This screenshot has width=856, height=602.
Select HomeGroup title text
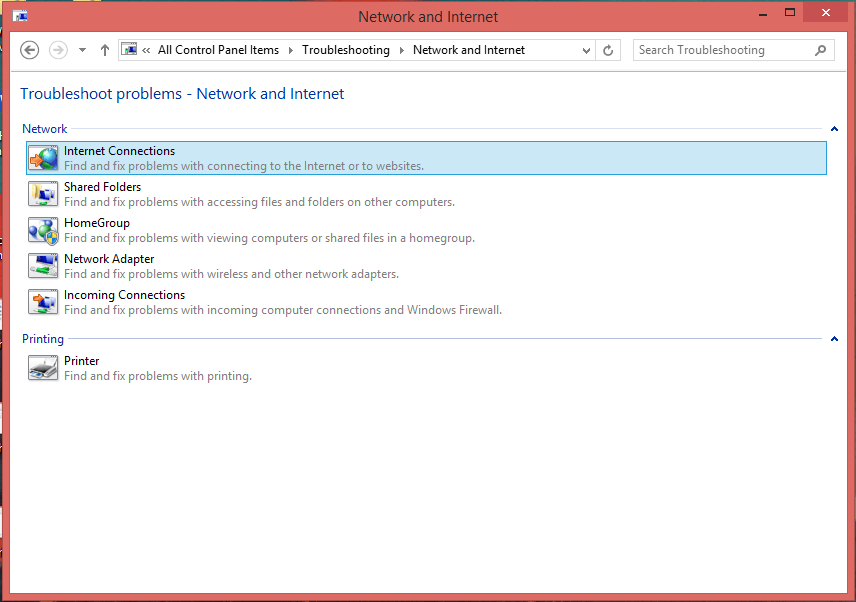tap(97, 223)
